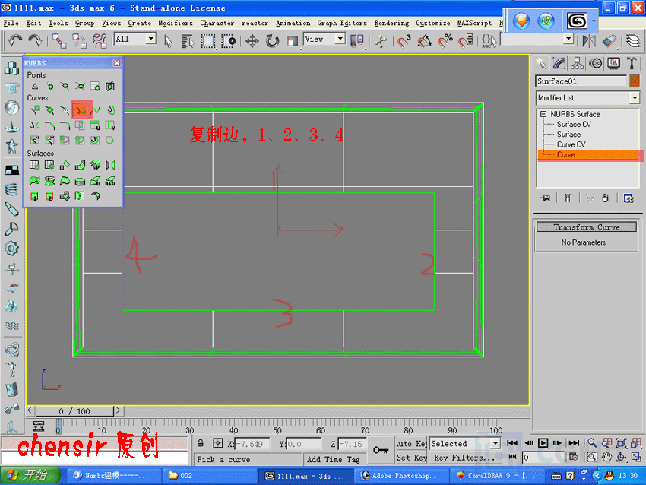Screen dimensions: 646x485
Task: Select the highlighted Curve sub-object level
Action: point(588,155)
